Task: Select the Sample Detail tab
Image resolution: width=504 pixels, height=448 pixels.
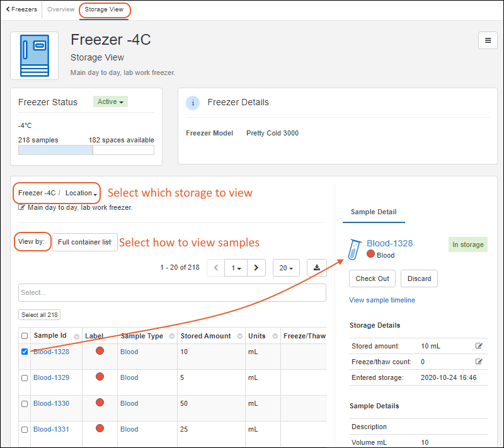Action: coord(374,212)
